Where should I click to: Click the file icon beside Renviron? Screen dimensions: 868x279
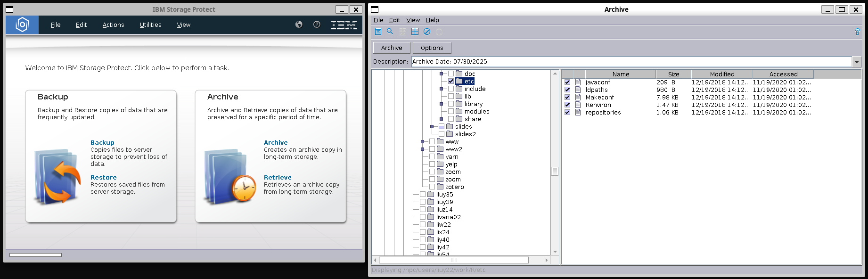pos(578,105)
